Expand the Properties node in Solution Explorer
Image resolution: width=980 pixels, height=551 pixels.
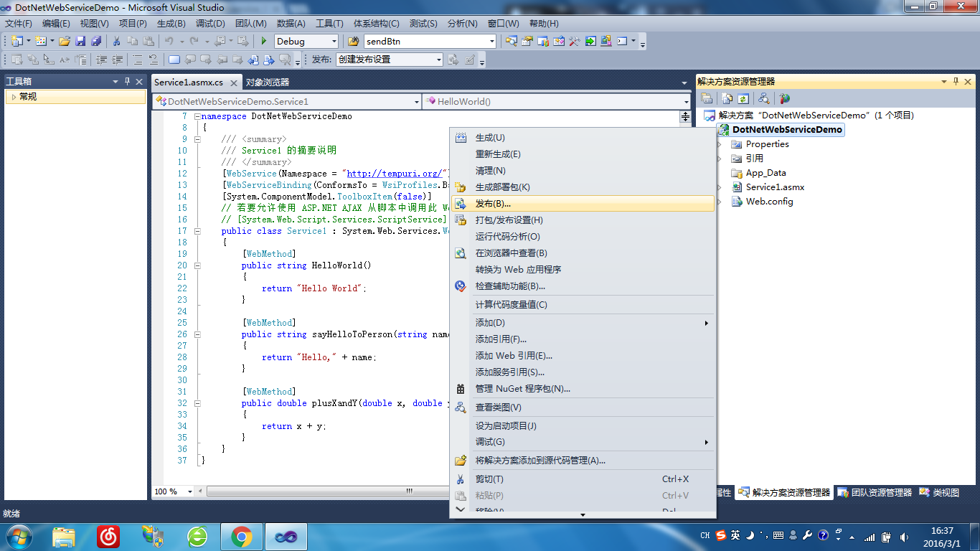pos(720,144)
